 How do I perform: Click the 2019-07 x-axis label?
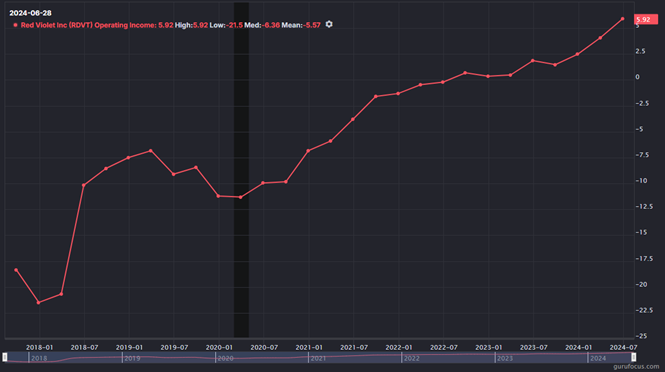pyautogui.click(x=174, y=347)
